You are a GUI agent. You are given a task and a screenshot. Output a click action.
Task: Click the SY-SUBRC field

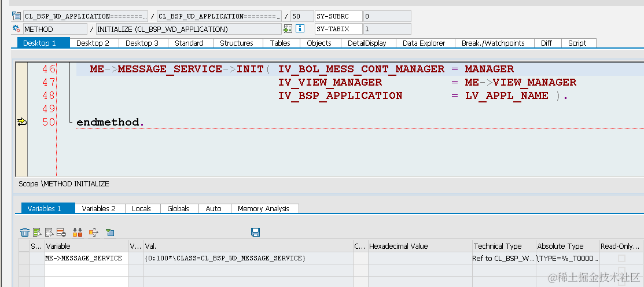(x=338, y=16)
